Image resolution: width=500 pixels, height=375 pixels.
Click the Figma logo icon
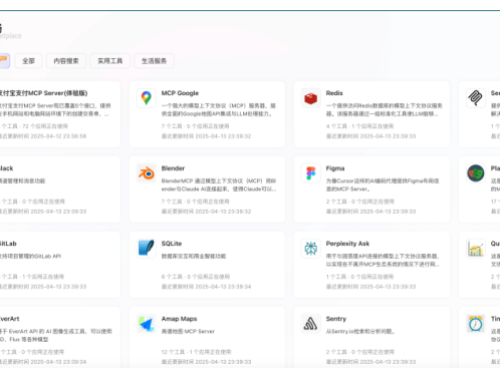click(311, 173)
